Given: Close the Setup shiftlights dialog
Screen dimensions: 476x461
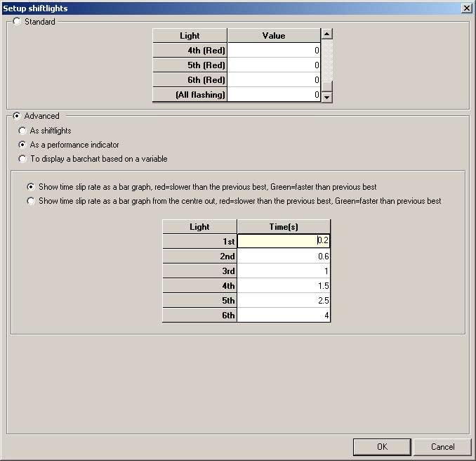Looking at the screenshot, I should pos(466,8).
